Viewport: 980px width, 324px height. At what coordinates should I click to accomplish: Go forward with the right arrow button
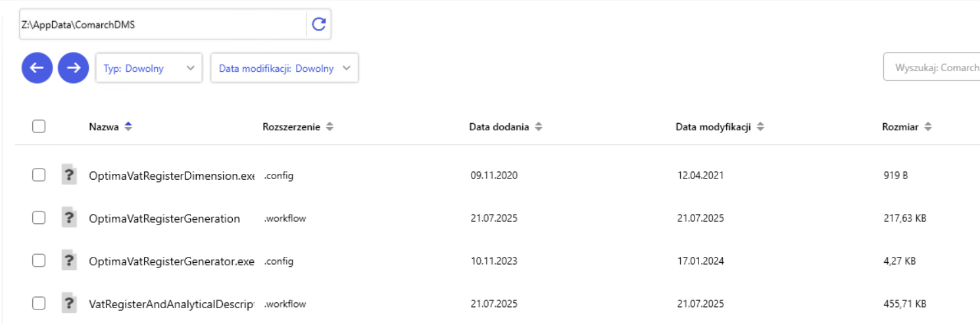point(74,68)
